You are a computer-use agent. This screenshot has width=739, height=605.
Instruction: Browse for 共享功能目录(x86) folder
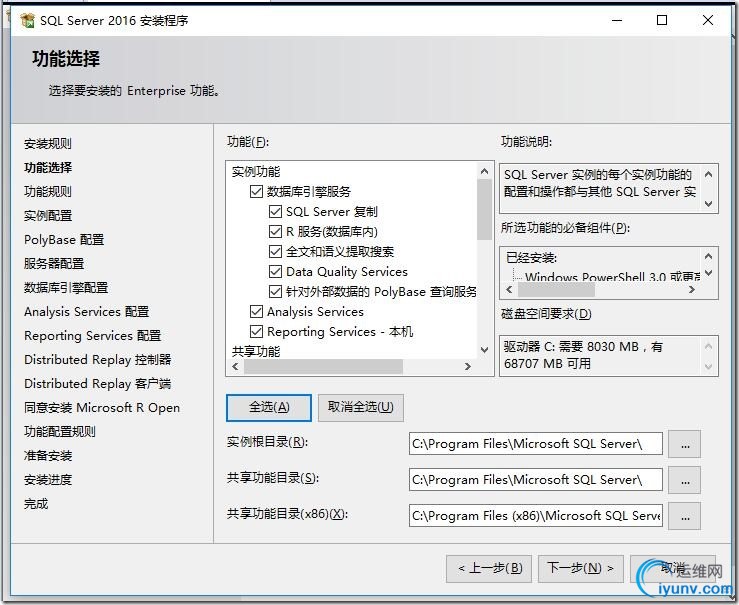[685, 516]
